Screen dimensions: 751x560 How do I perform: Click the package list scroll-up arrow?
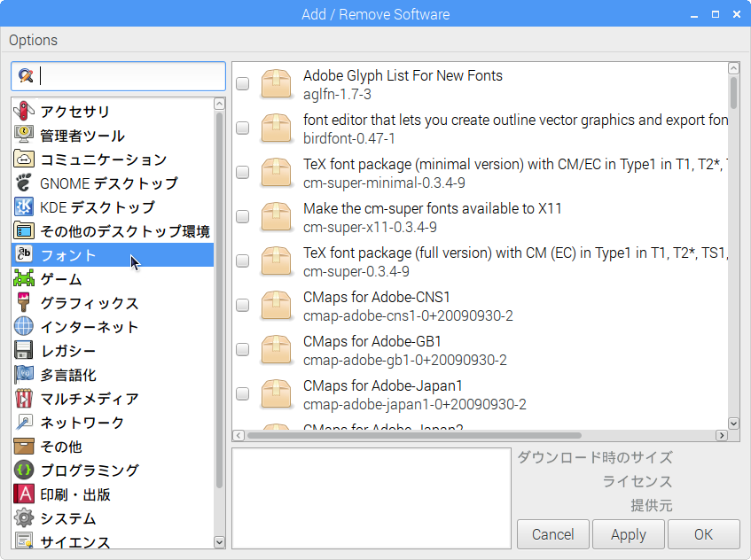click(733, 68)
